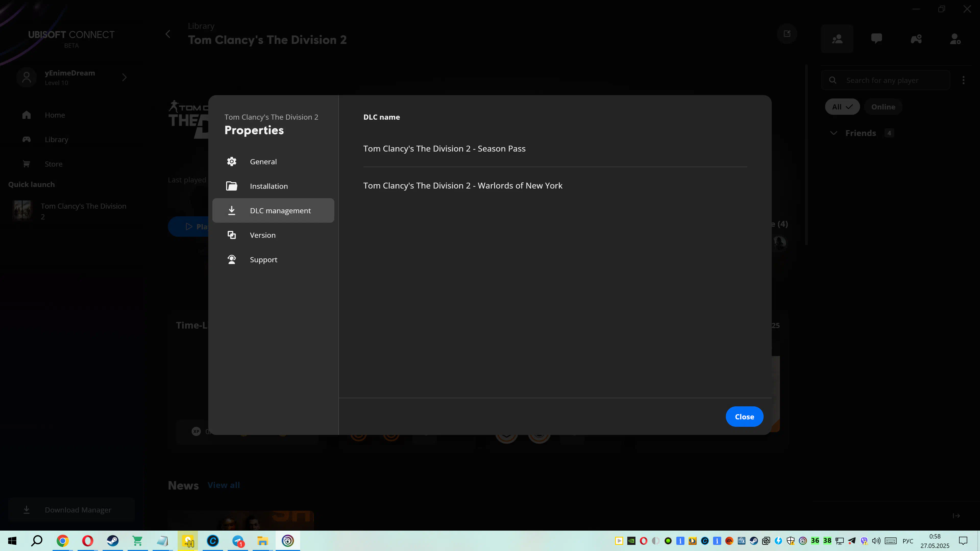Click the Support headset icon

(x=232, y=259)
